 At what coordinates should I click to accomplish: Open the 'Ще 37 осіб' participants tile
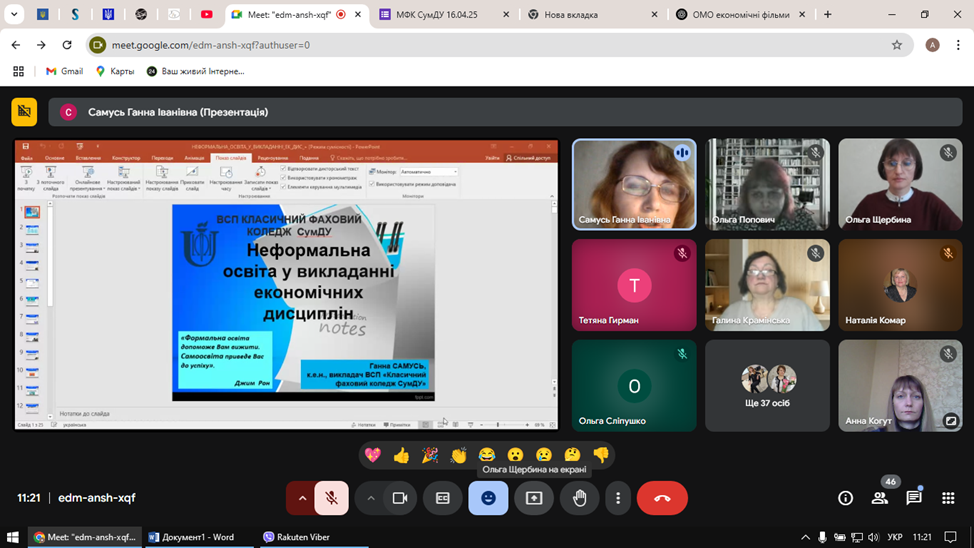767,385
